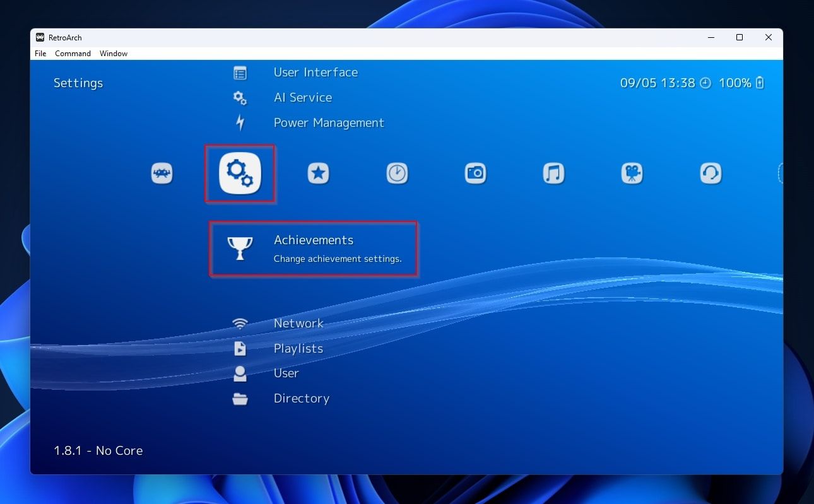Select the Achievements settings entry
814x504 pixels.
(x=314, y=240)
